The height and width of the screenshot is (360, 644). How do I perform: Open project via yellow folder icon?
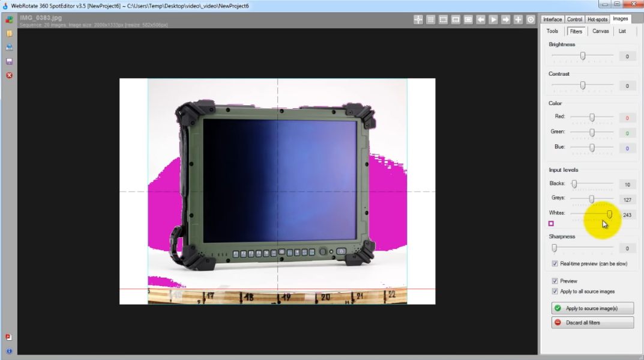(x=9, y=34)
